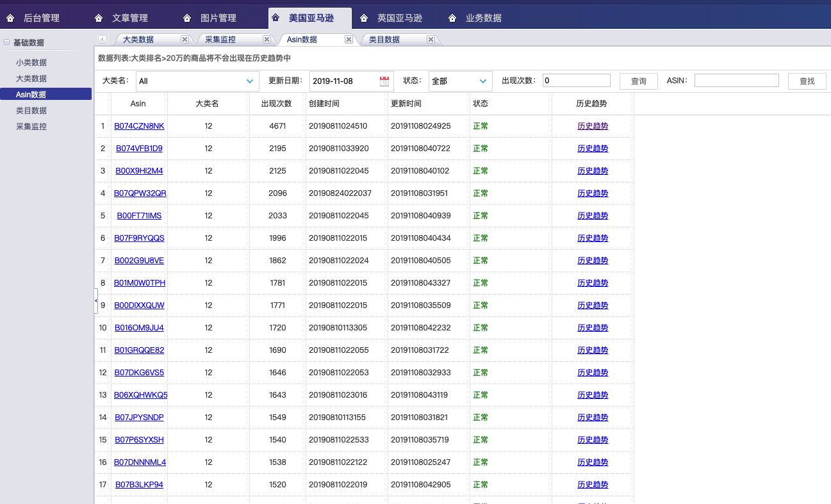Viewport: 831px width, 504px height.
Task: Open ASIN link B074CZN8NK
Action: pos(139,126)
